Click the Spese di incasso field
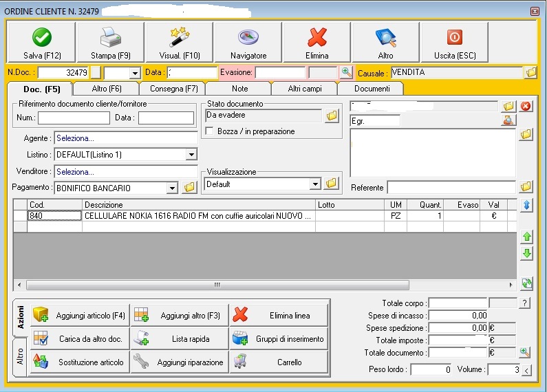Viewport: 547px width, 392px height. pyautogui.click(x=458, y=315)
